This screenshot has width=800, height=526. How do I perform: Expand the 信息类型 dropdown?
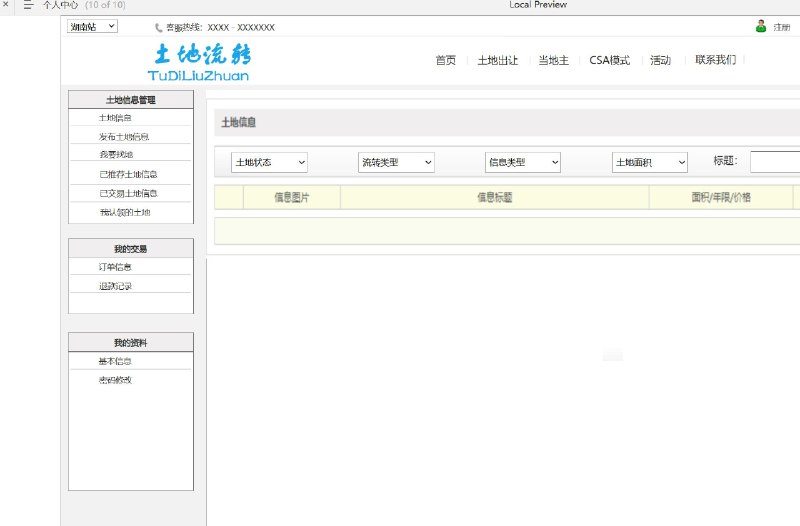point(523,163)
